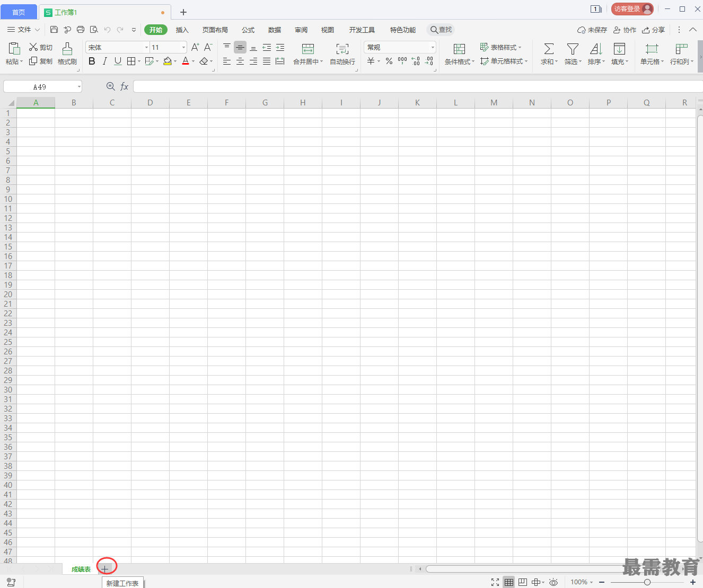Decrease decimal places icon
The width and height of the screenshot is (703, 588).
429,61
